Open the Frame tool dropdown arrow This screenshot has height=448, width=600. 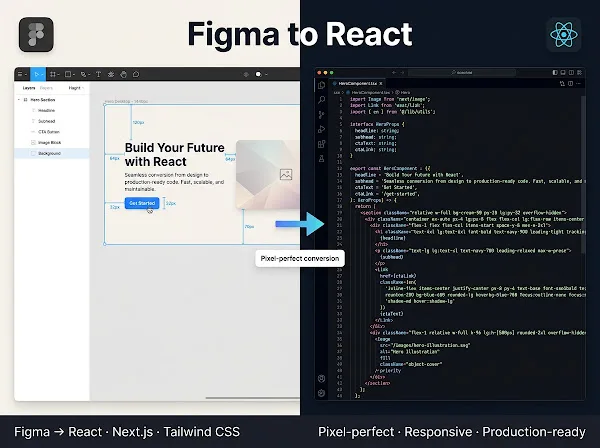coord(58,75)
